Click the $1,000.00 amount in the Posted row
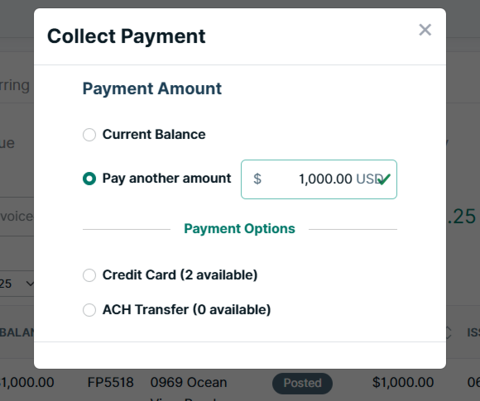This screenshot has width=480, height=401. click(x=403, y=382)
